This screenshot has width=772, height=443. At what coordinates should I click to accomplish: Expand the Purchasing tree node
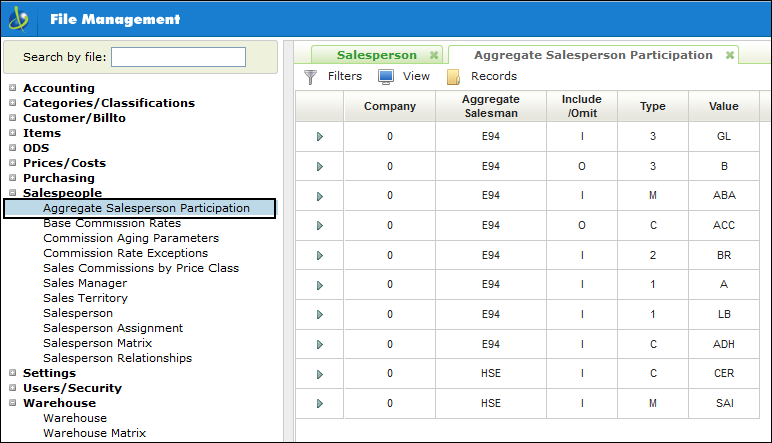[x=13, y=178]
